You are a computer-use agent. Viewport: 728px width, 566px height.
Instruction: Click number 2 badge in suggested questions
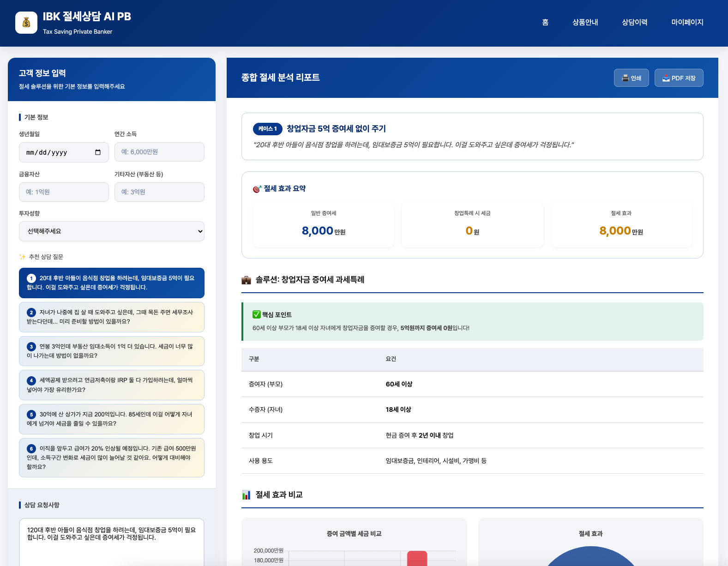(x=31, y=313)
